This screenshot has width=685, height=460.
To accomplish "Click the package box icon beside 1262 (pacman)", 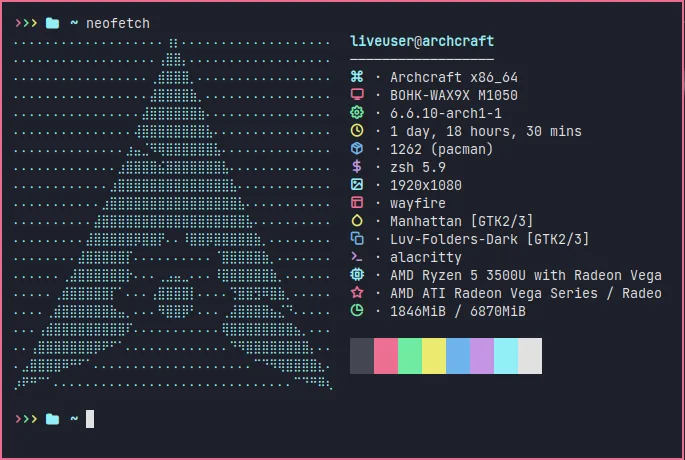I will tap(357, 149).
